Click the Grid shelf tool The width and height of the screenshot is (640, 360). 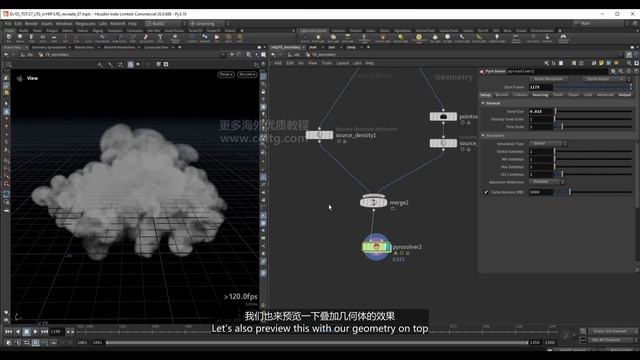pyautogui.click(x=53, y=38)
